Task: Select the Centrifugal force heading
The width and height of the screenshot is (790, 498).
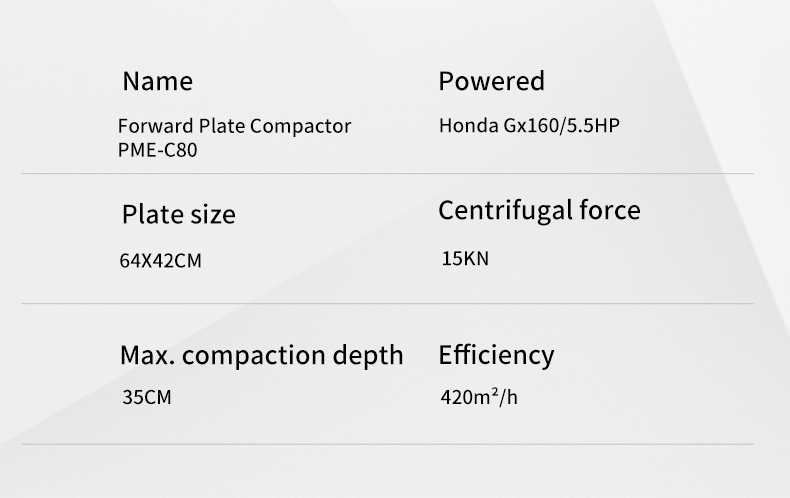Action: tap(539, 211)
